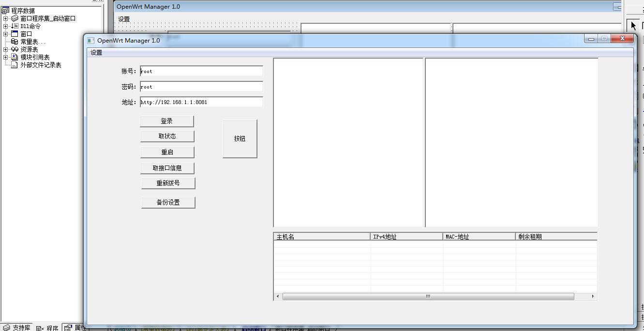Click the 资源表 icon in the tree
This screenshot has width=644, height=331.
[x=15, y=49]
